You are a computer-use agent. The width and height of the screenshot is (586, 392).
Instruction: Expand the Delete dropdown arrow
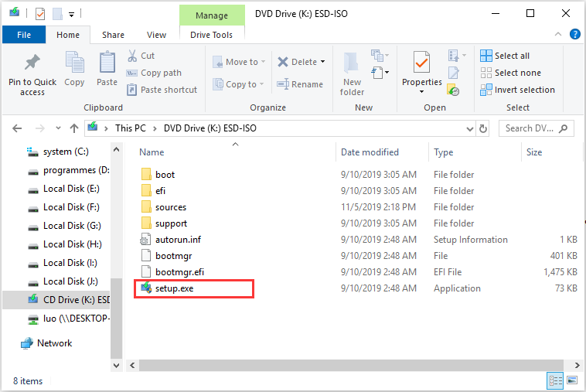tap(322, 62)
